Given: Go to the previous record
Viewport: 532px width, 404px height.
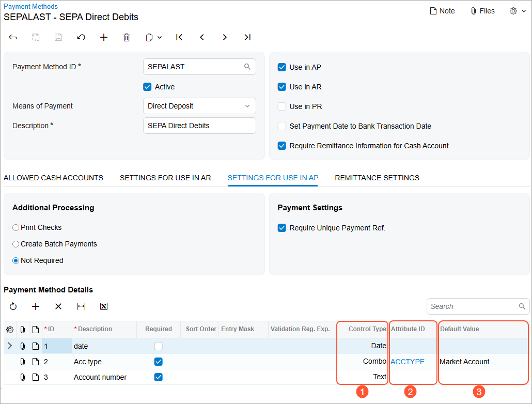Looking at the screenshot, I should [202, 37].
